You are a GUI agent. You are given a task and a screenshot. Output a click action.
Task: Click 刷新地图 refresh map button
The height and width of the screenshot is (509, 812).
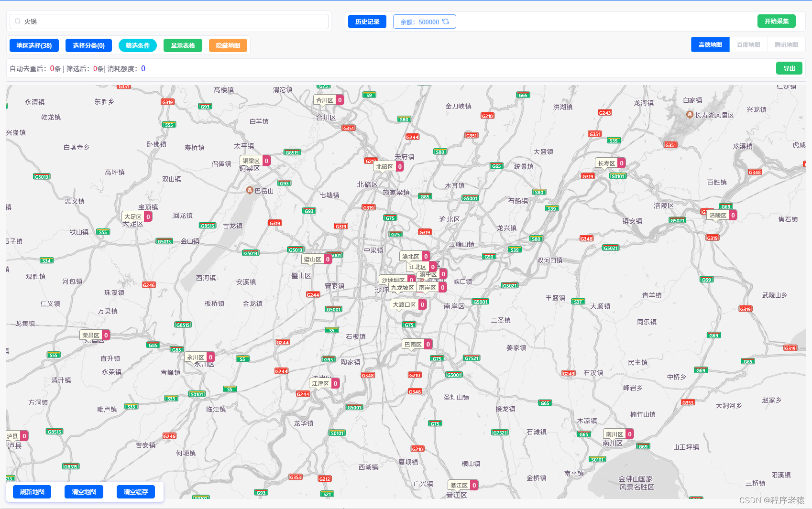point(32,492)
